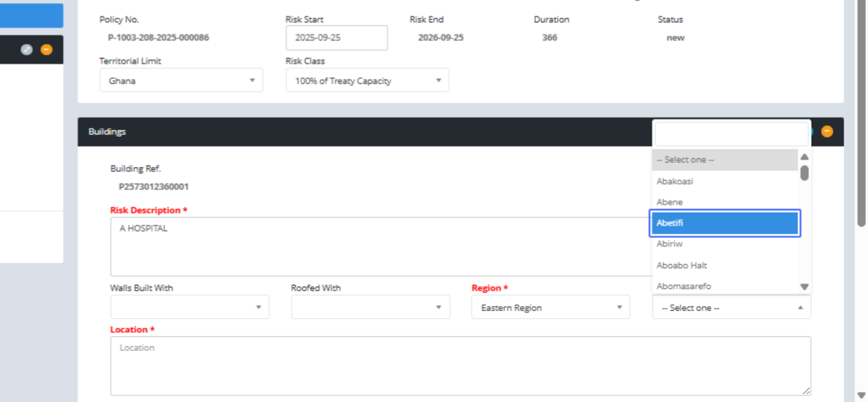Collapse the Buildings panel with orange minus
This screenshot has width=868, height=402.
click(827, 132)
